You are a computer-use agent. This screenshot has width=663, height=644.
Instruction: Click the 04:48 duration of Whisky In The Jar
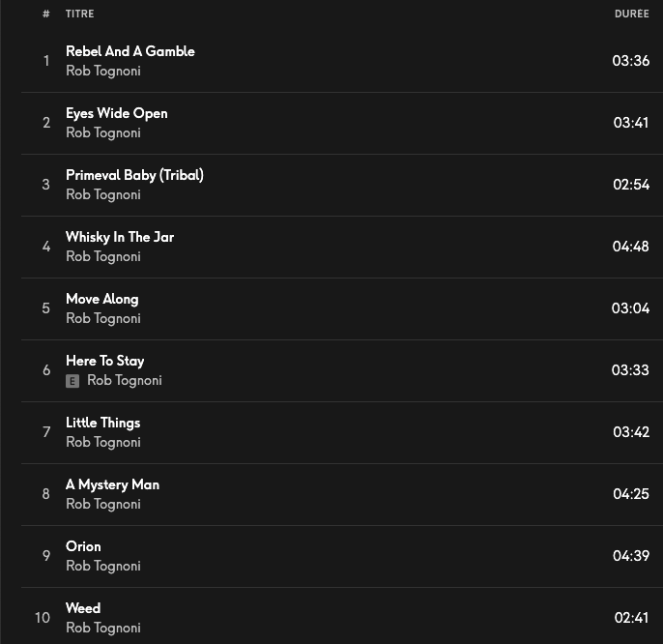[x=630, y=247]
